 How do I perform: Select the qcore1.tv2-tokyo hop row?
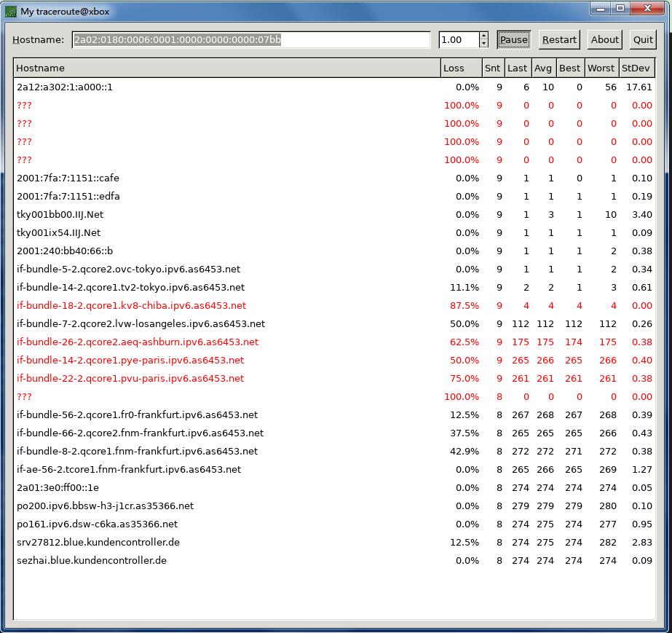pos(335,287)
